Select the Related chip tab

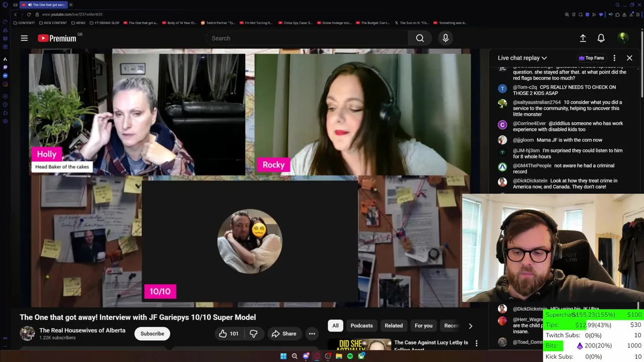[x=393, y=326]
